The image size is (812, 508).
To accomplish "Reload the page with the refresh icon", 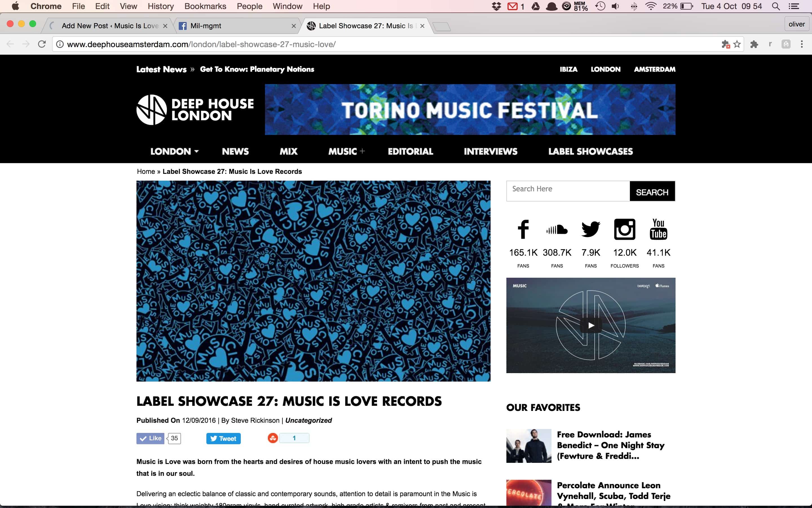I will pyautogui.click(x=42, y=44).
